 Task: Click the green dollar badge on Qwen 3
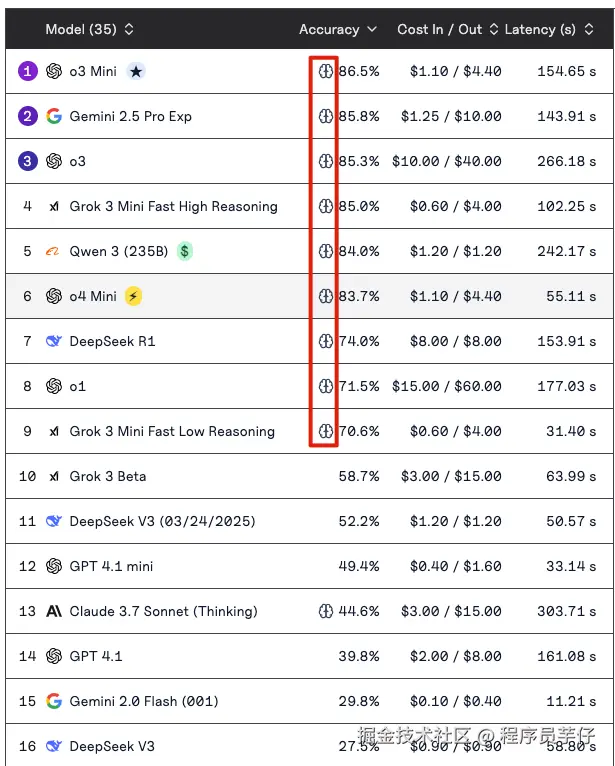pyautogui.click(x=185, y=251)
